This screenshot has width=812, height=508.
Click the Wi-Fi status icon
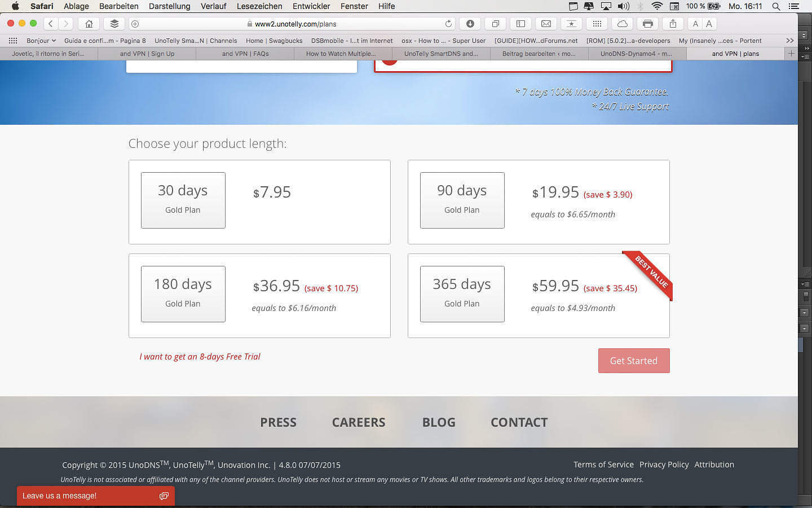coord(657,6)
